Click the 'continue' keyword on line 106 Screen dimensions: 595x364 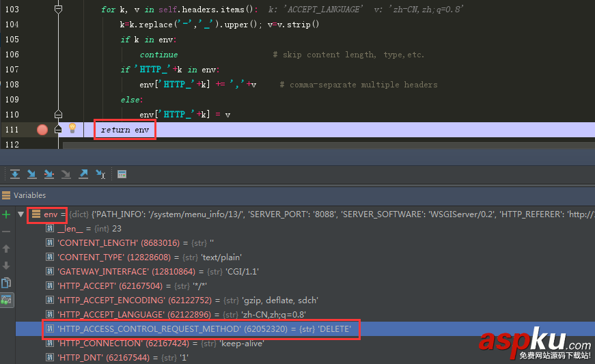(x=158, y=55)
